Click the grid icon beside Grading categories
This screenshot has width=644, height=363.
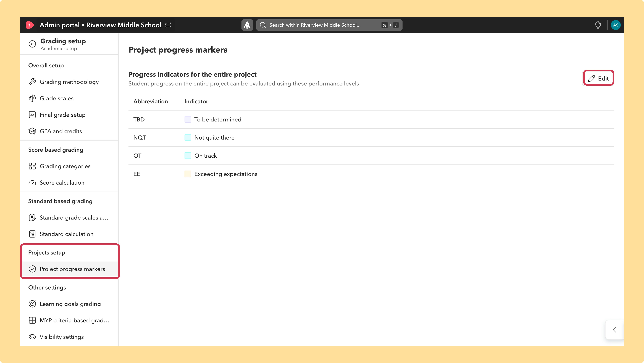point(32,166)
